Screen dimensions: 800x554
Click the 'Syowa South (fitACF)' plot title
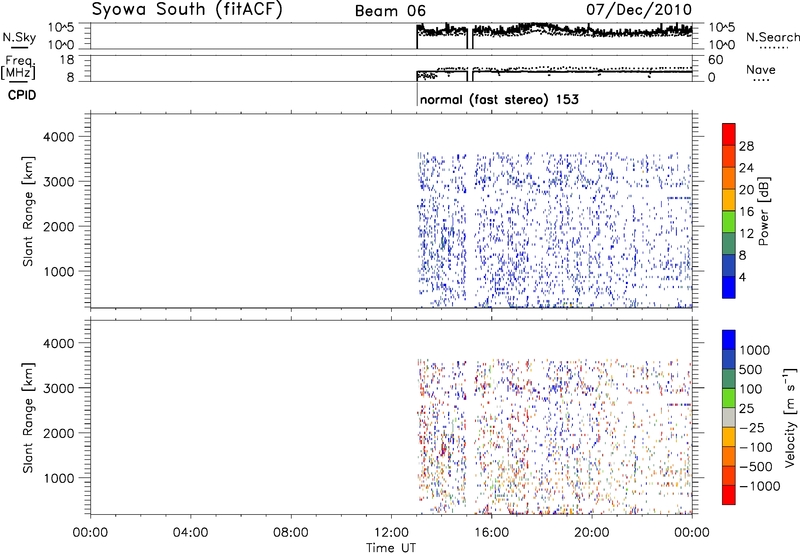coord(187,10)
